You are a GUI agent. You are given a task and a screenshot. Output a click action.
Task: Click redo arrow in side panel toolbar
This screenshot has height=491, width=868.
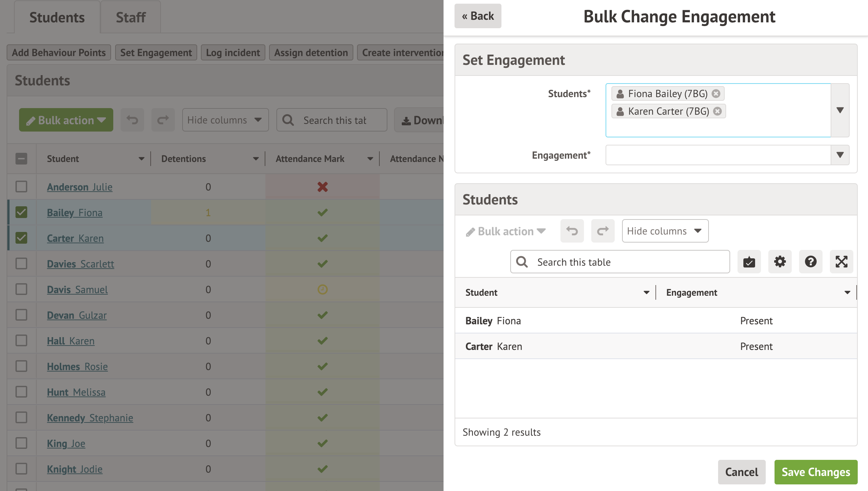(x=603, y=231)
